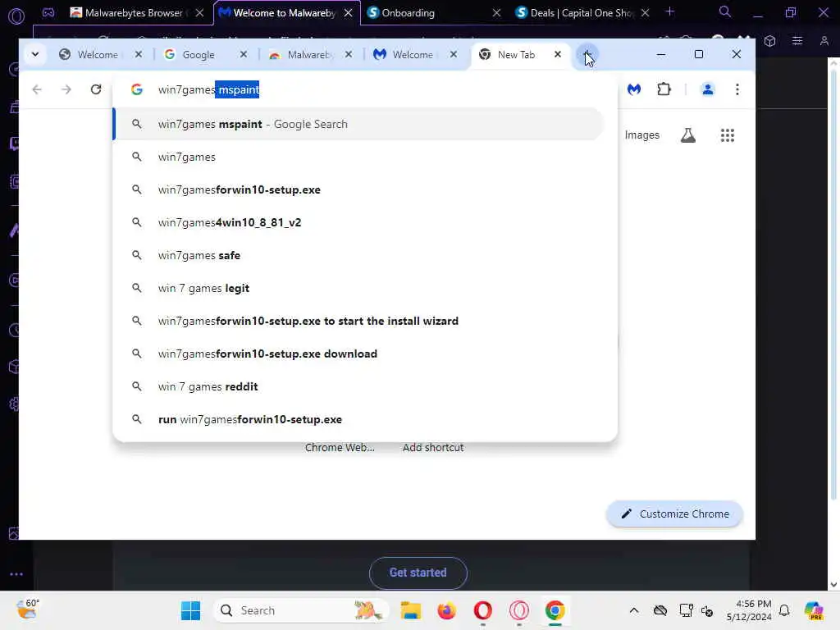This screenshot has height=630, width=840.
Task: Launch Firefox from the taskbar
Action: (x=447, y=610)
